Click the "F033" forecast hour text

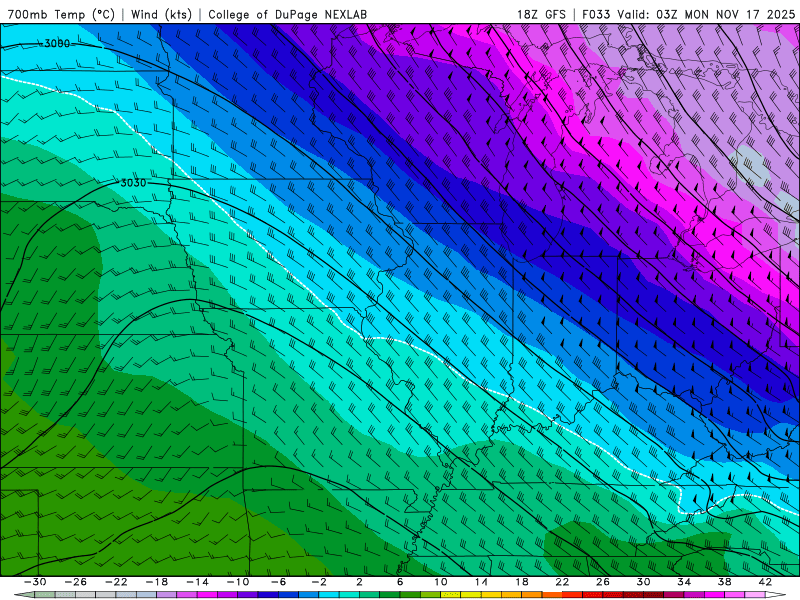click(x=596, y=14)
